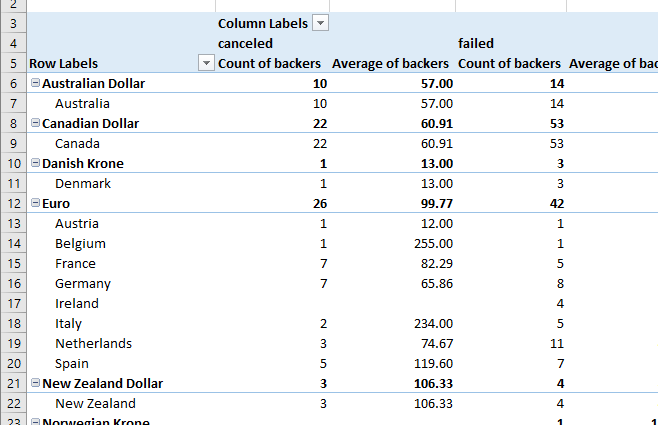Click the Ireland row label cell
The height and width of the screenshot is (425, 658).
click(x=77, y=303)
